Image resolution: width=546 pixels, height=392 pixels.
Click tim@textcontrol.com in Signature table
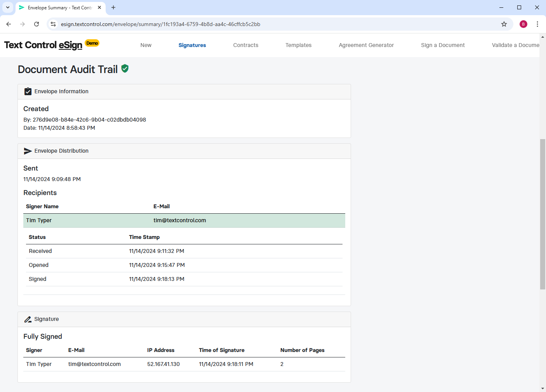pyautogui.click(x=94, y=364)
